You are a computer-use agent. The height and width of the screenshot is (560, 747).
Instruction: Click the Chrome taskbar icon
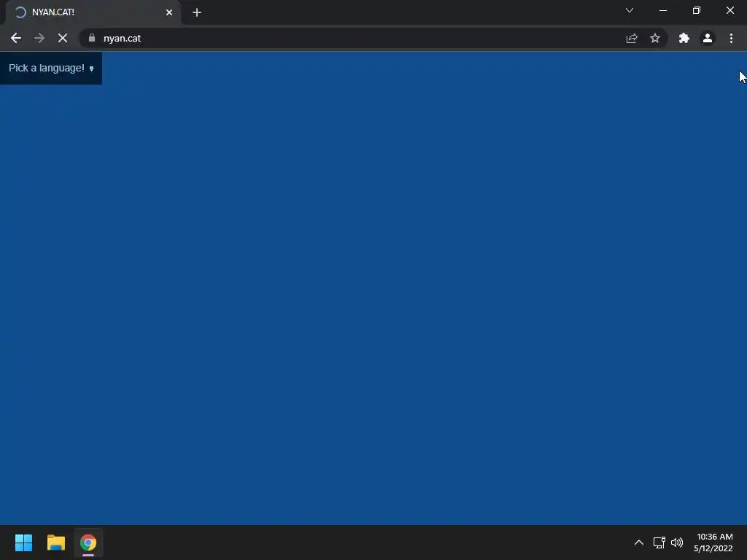coord(88,542)
